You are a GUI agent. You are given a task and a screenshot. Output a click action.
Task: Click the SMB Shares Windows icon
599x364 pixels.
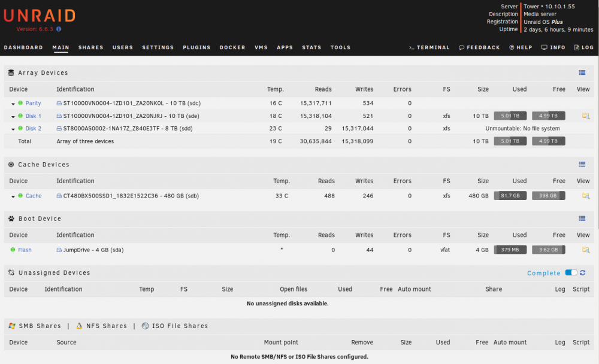(x=12, y=326)
